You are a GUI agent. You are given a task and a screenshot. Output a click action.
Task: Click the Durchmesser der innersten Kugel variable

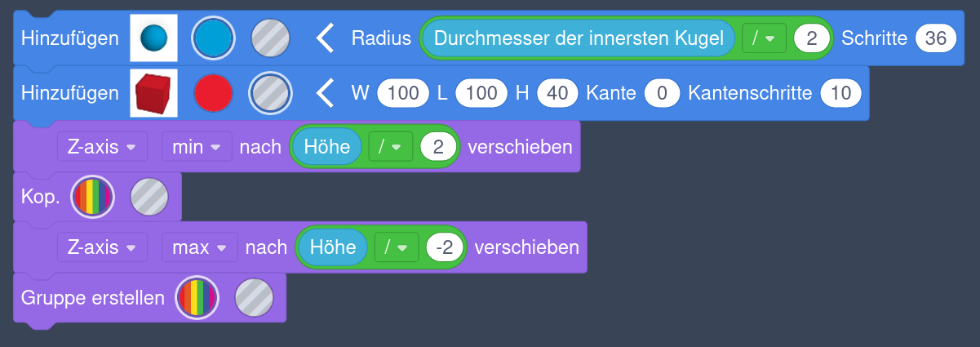point(579,38)
